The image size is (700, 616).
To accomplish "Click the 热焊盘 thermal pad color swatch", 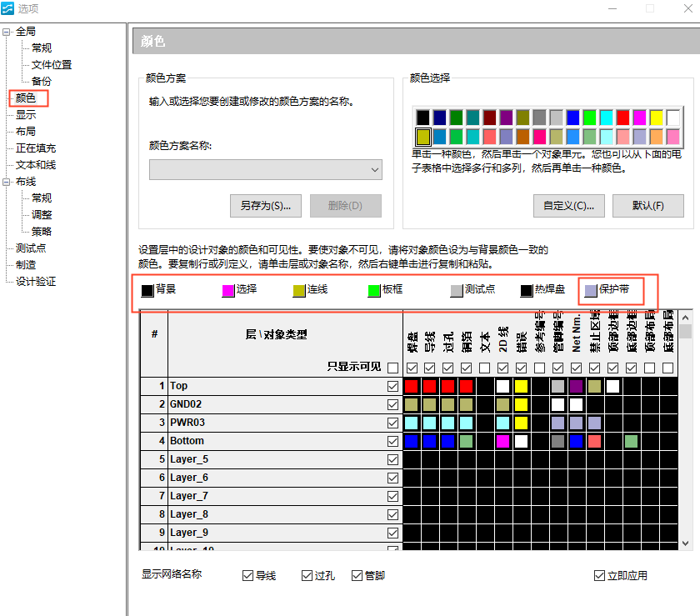I will pyautogui.click(x=527, y=290).
